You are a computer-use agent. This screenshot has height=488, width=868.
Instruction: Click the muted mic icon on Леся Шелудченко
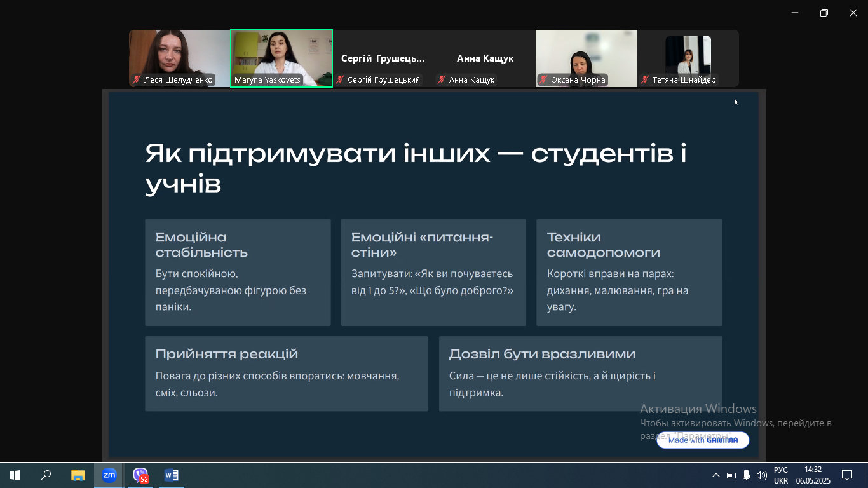tap(137, 80)
